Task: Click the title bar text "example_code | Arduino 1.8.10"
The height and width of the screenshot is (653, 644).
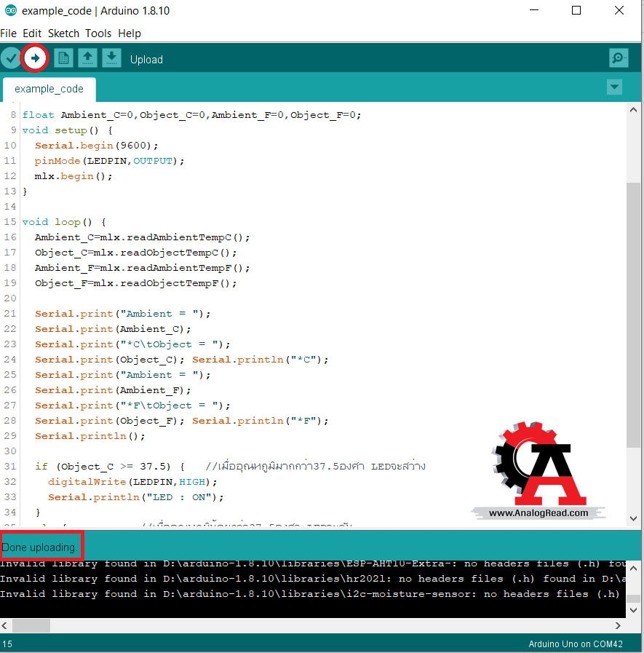Action: tap(96, 11)
